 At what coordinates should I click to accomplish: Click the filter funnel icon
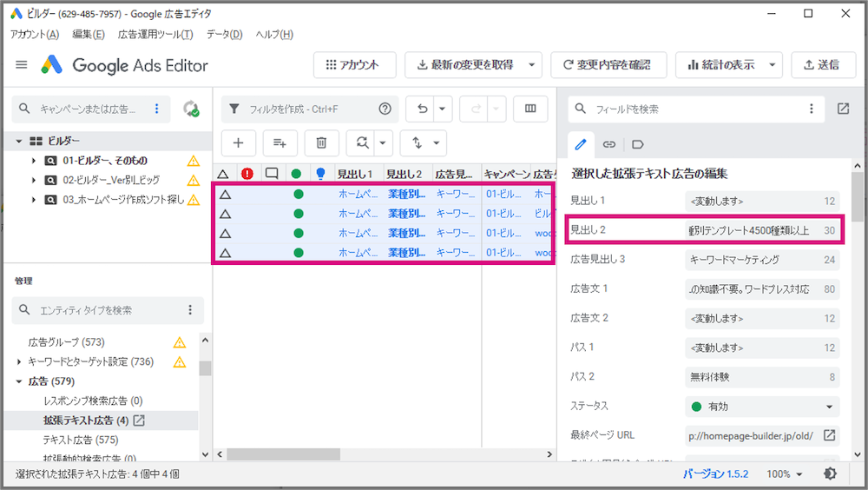pyautogui.click(x=234, y=109)
